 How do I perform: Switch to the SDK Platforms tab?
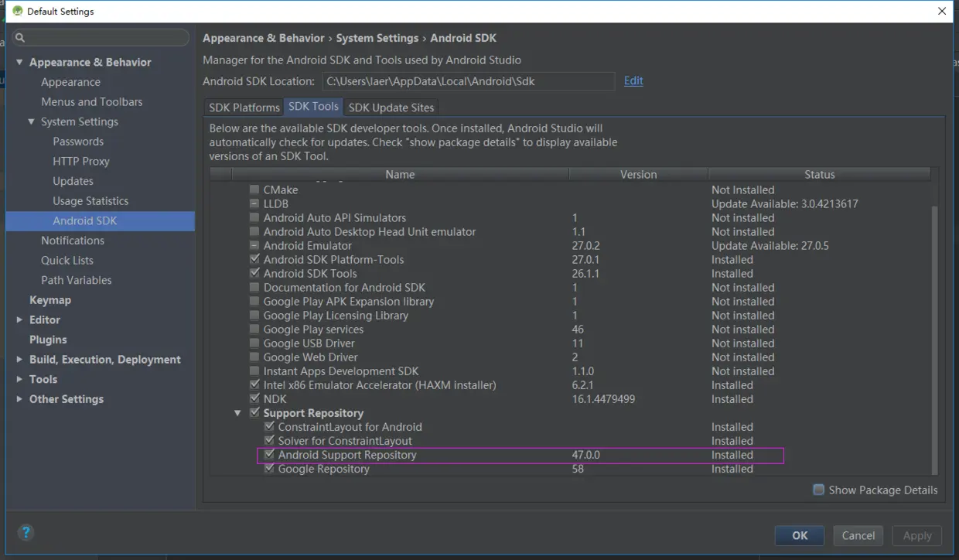(x=244, y=108)
